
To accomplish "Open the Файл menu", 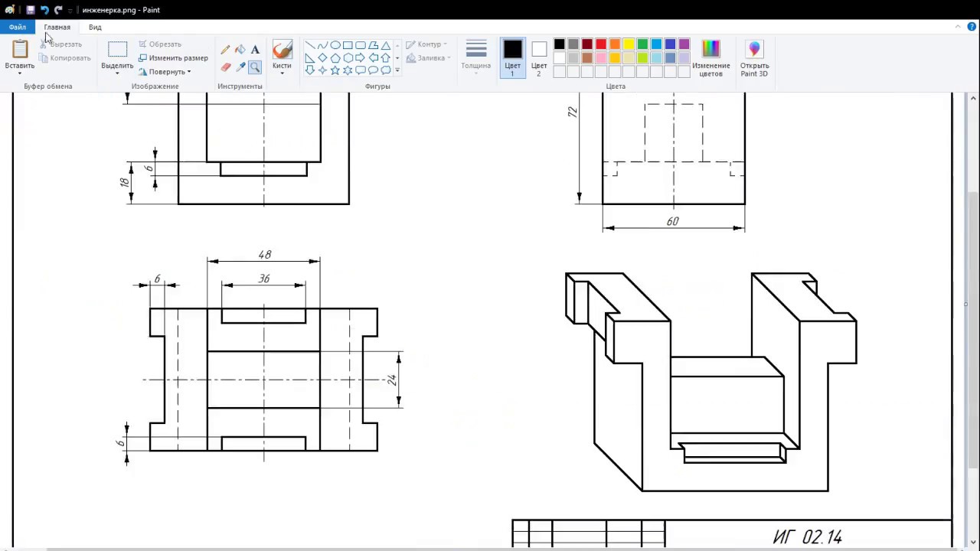I will (17, 27).
